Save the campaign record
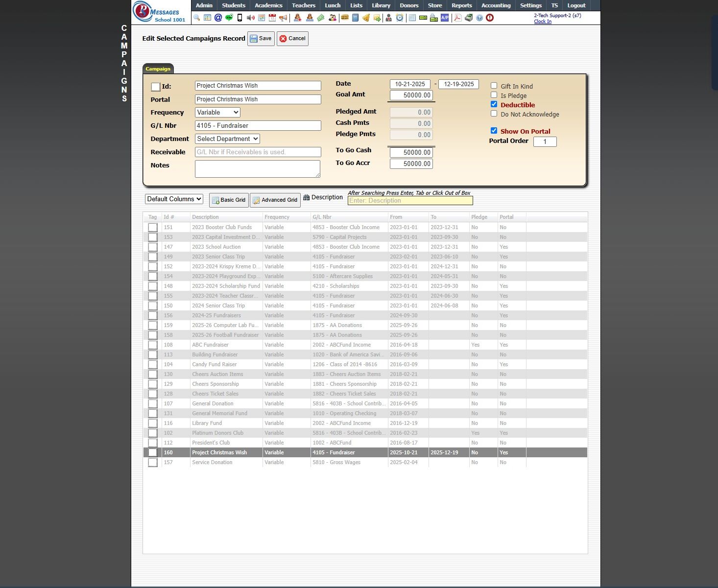The height and width of the screenshot is (588, 718). (x=261, y=39)
